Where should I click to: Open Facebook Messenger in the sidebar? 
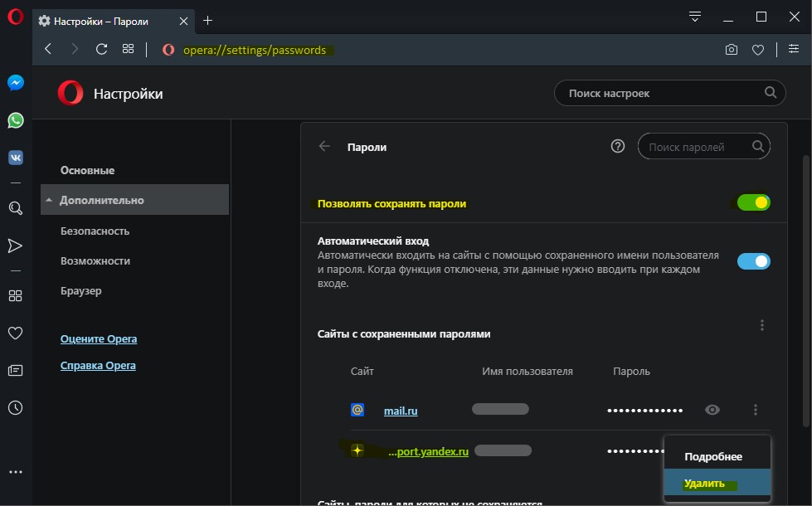pyautogui.click(x=16, y=83)
